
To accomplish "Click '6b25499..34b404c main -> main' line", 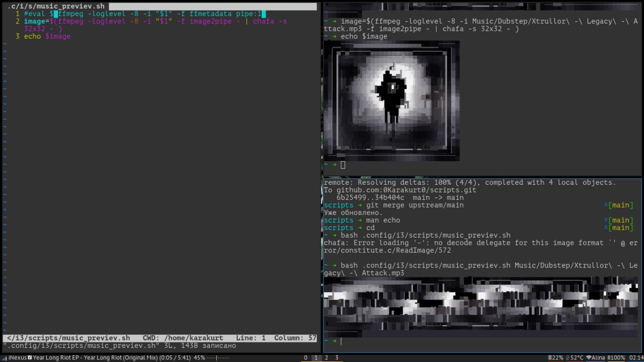I will click(x=400, y=198).
